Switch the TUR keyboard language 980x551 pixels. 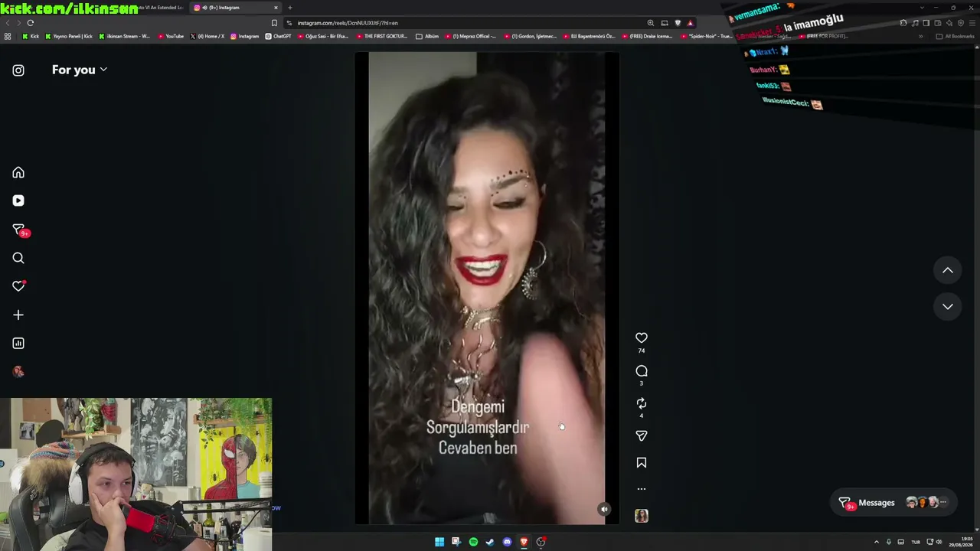coord(915,542)
